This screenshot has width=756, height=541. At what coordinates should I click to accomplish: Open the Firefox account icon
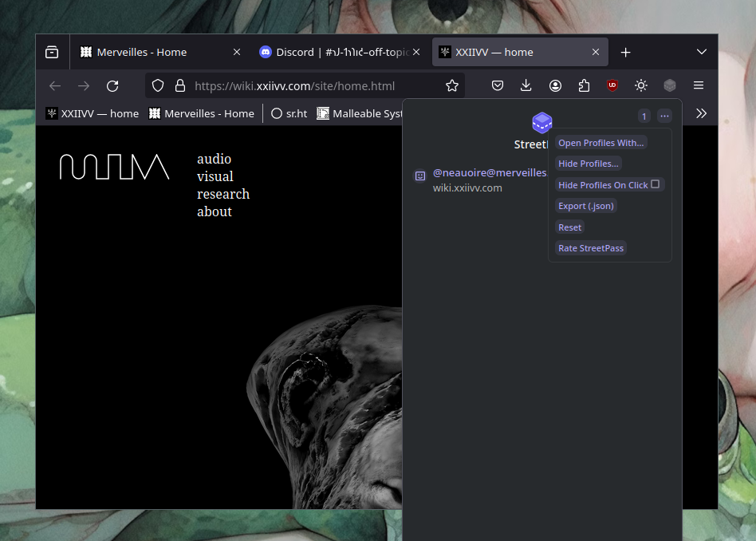point(555,85)
